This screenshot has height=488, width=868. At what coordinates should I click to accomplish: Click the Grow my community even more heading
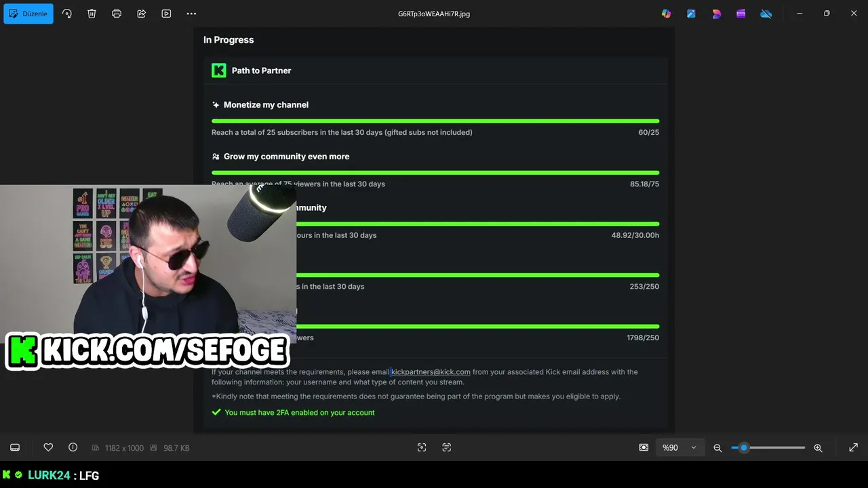[x=286, y=157]
